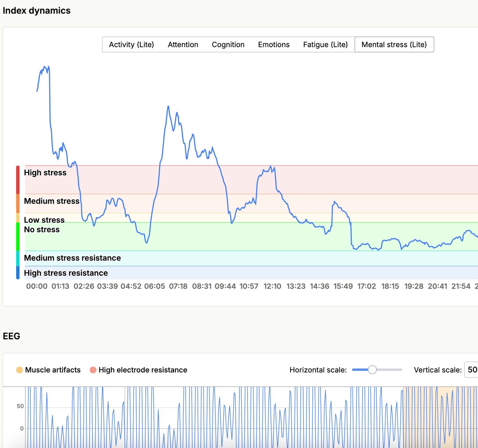This screenshot has height=448, width=478.
Task: Click the High electrode resistance legend dot
Action: coord(93,370)
